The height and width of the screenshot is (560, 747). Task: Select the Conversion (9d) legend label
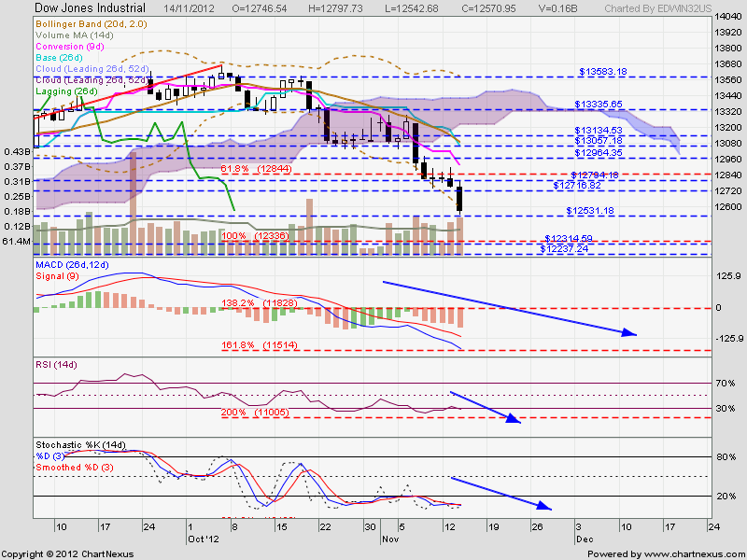[69, 46]
